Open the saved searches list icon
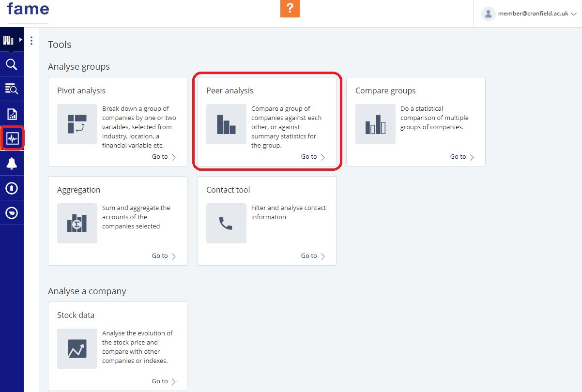Viewport: 582px width, 392px height. (x=12, y=89)
